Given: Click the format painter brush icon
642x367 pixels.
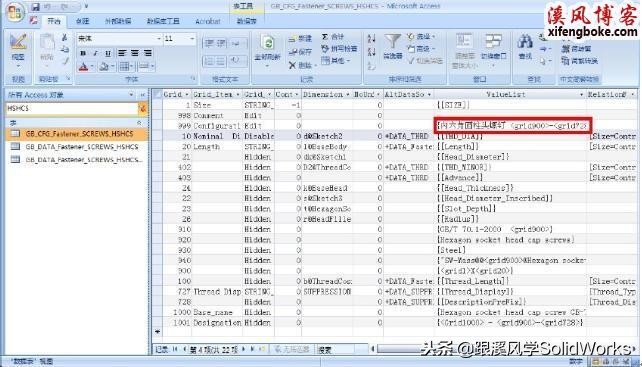Looking at the screenshot, I should tap(65, 61).
